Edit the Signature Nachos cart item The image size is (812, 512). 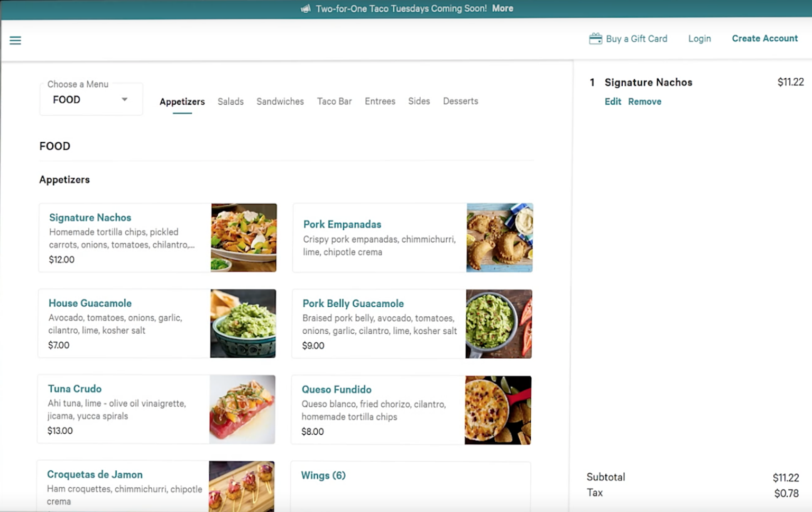click(613, 101)
